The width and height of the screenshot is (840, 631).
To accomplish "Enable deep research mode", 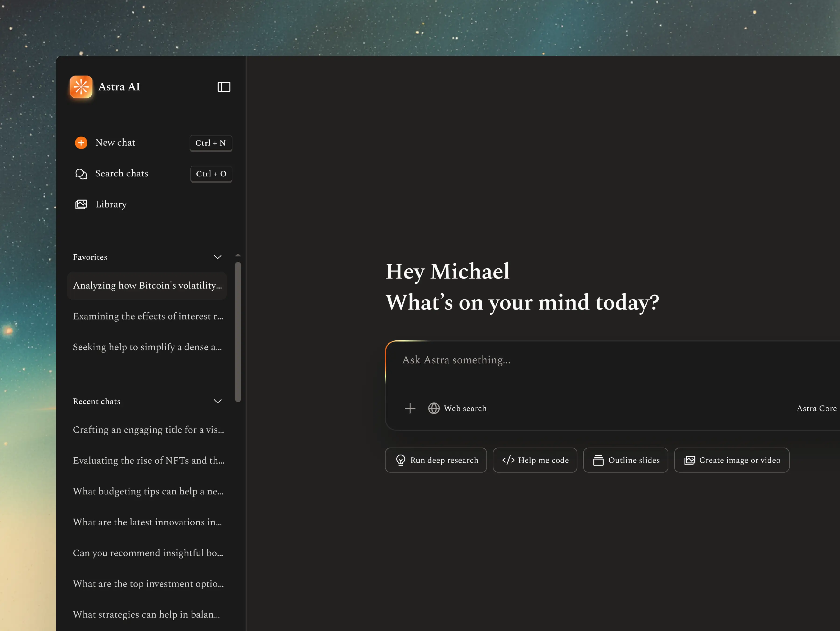I will coord(436,460).
